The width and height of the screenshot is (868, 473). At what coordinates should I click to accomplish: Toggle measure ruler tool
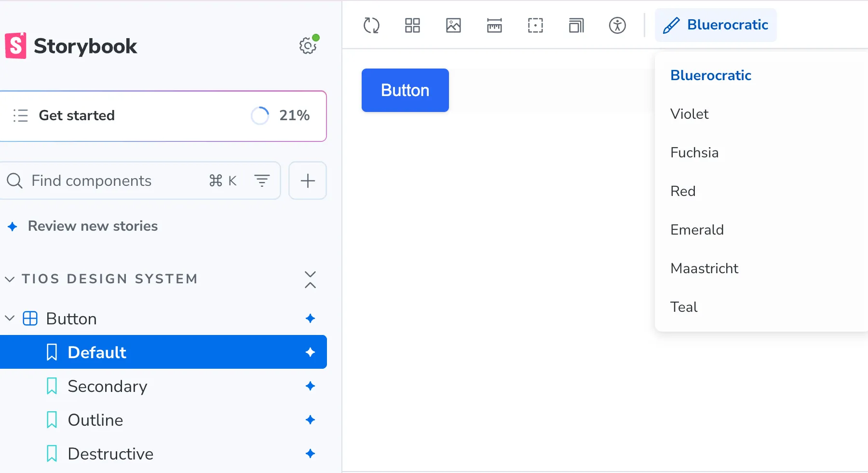(x=494, y=25)
